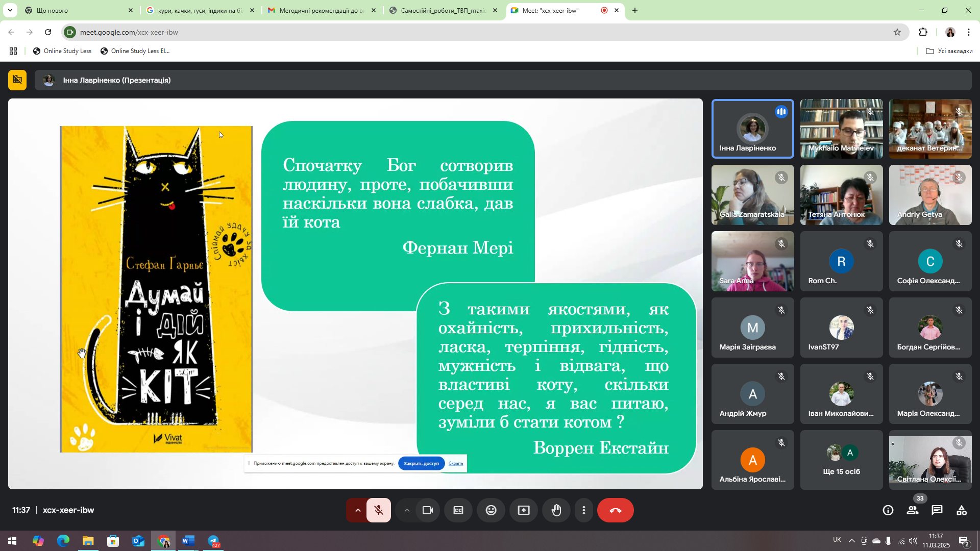Open Microsoft Store from taskbar
Image resolution: width=980 pixels, height=551 pixels.
(113, 541)
